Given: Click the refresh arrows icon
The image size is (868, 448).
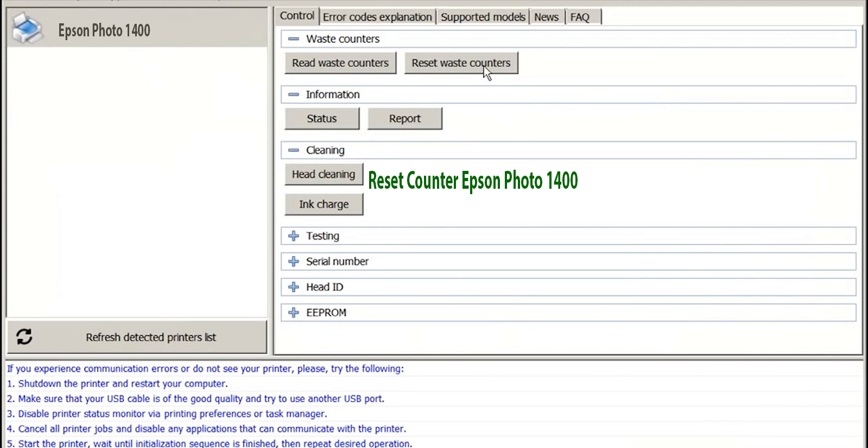Looking at the screenshot, I should pyautogui.click(x=24, y=337).
